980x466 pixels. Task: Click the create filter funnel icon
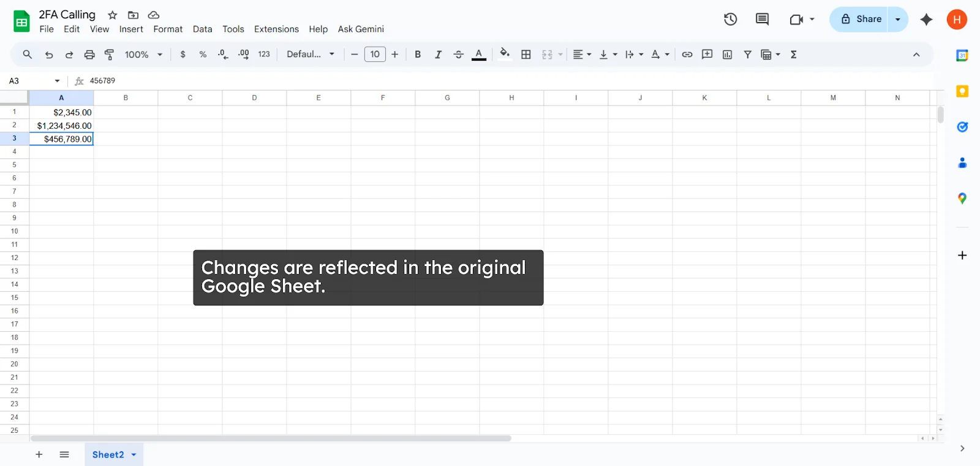tap(747, 55)
